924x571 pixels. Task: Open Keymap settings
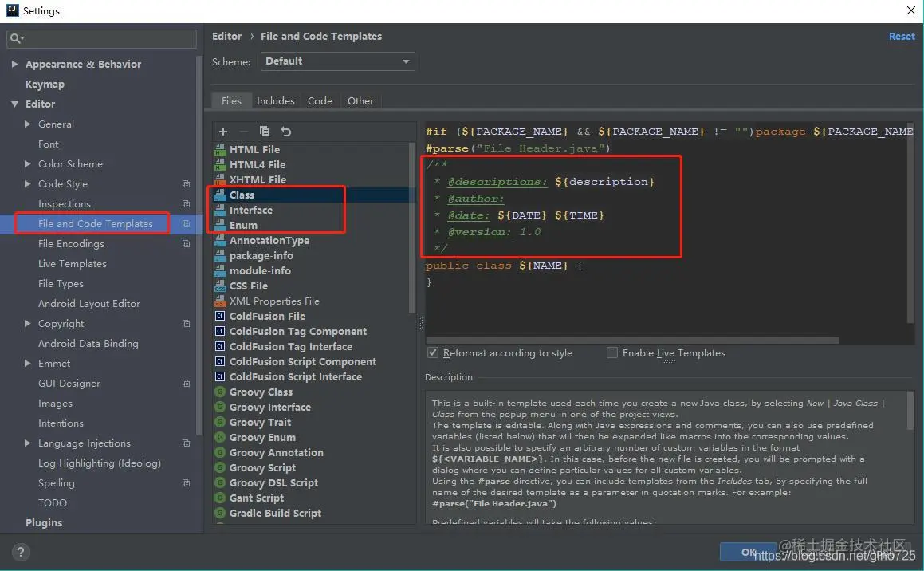[45, 85]
